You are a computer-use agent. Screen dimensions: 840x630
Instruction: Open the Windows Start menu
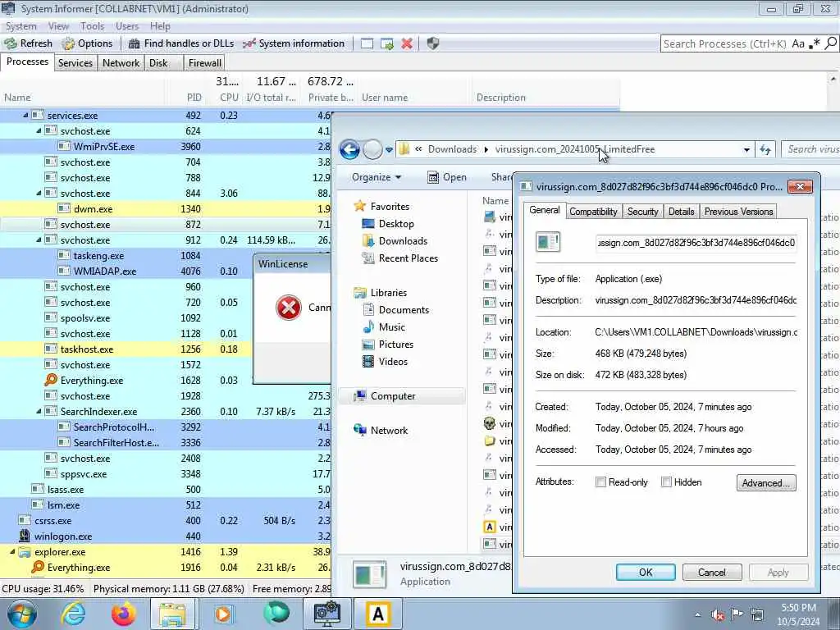pyautogui.click(x=21, y=614)
